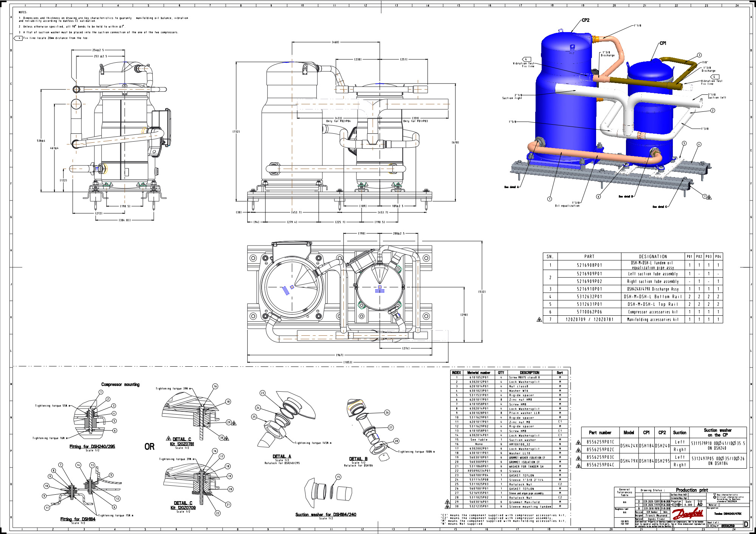Click the '(732)' height dimension
This screenshot has width=756, height=534.
[236, 131]
